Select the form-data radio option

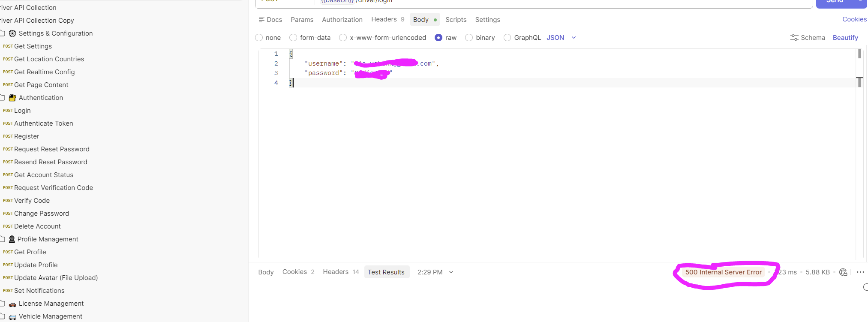293,38
